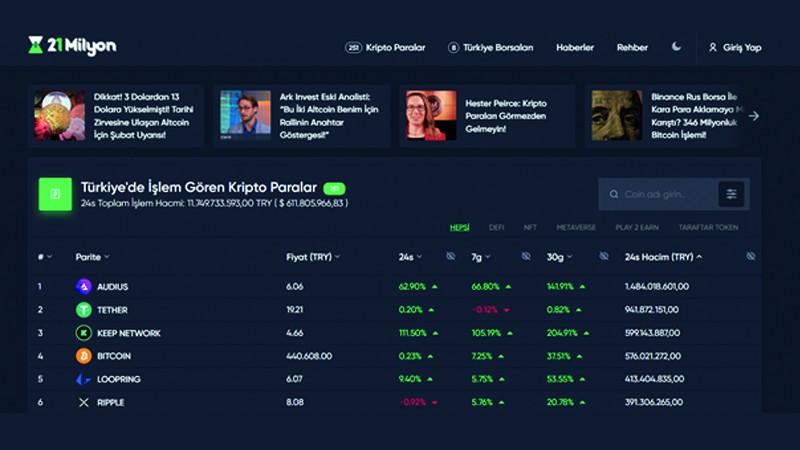Select the HEPSİ tab
Viewport: 800px width, 450px height.
(460, 228)
